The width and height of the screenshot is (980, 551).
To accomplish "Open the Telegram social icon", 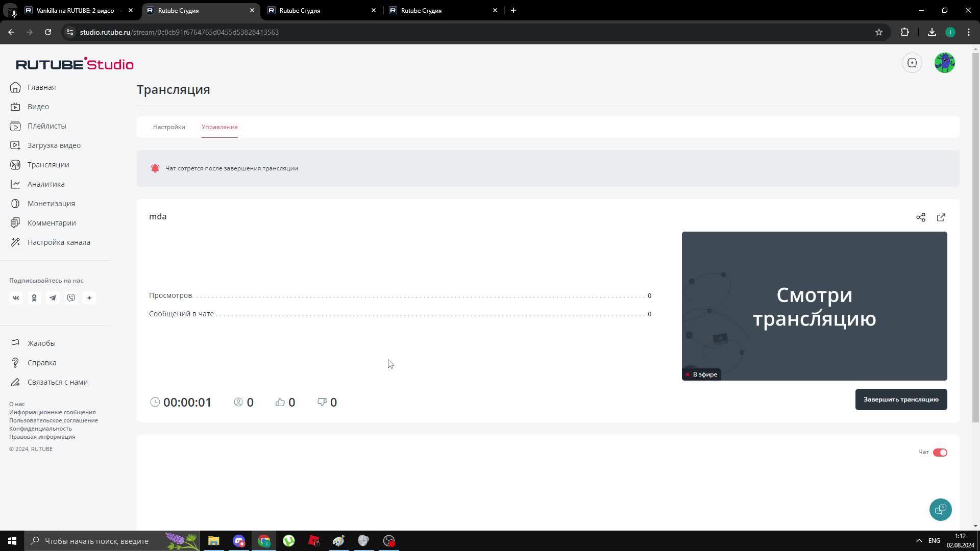I will point(53,297).
